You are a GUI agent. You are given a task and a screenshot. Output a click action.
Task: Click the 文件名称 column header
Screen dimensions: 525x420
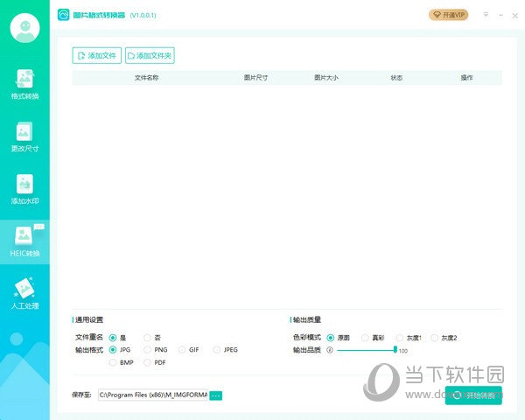[147, 78]
